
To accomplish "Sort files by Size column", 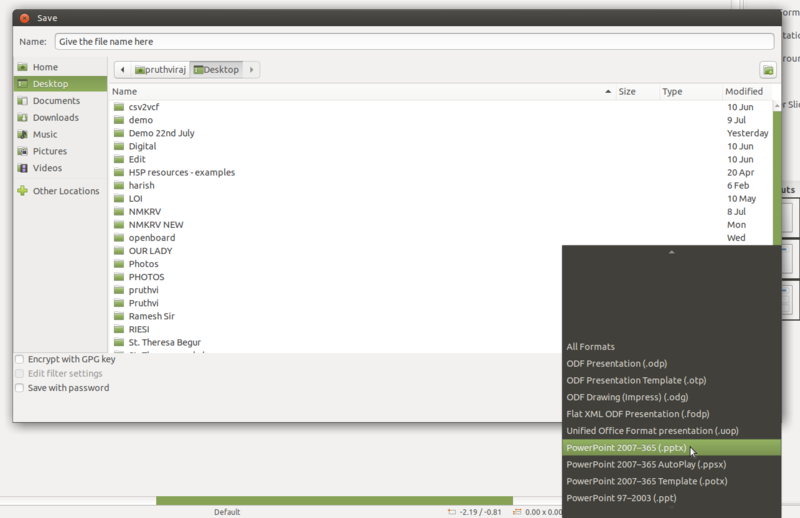I will coord(637,91).
